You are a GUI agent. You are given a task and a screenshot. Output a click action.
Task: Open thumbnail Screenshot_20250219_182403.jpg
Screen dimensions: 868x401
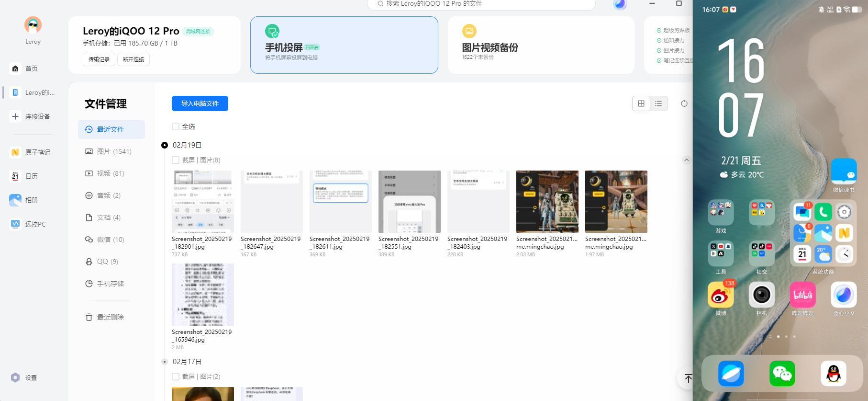click(479, 202)
